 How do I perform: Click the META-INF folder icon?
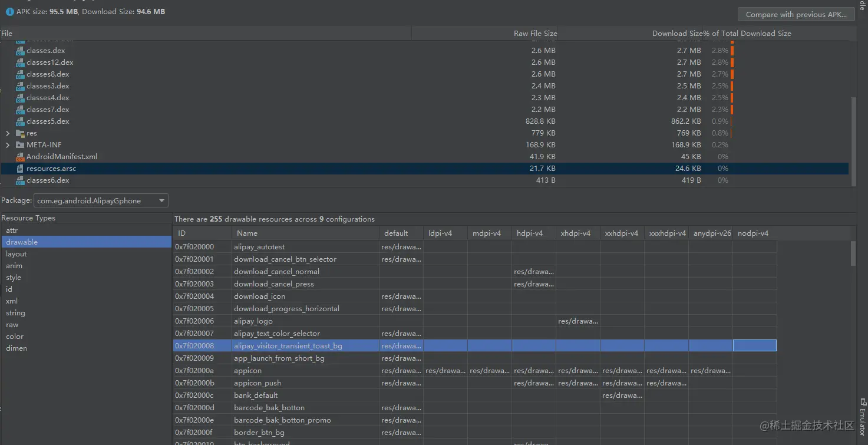tap(20, 145)
